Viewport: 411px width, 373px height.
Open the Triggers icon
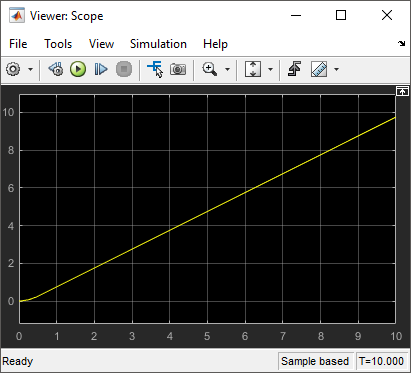(x=294, y=69)
